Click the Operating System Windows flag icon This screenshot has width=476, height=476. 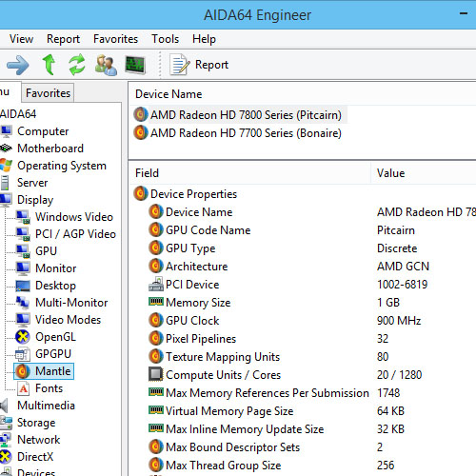coord(6,166)
